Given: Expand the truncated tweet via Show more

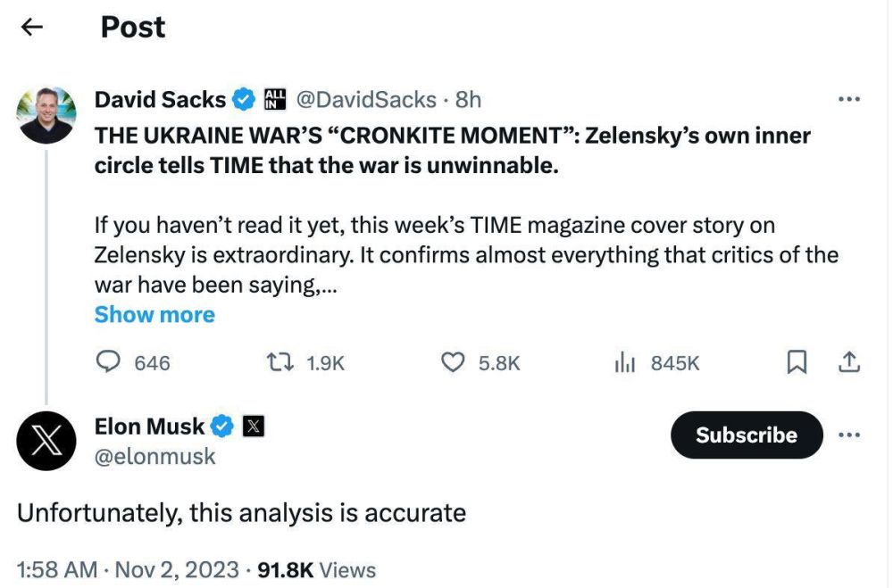Looking at the screenshot, I should pyautogui.click(x=154, y=314).
